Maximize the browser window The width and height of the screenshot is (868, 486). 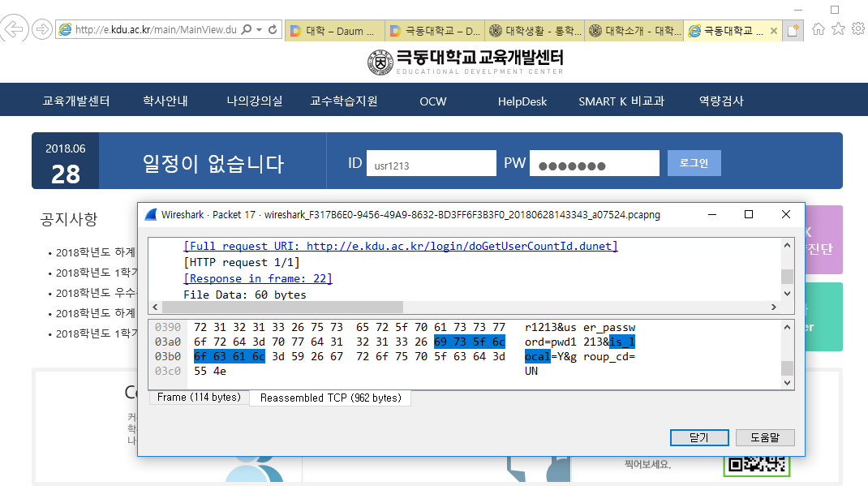[835, 10]
